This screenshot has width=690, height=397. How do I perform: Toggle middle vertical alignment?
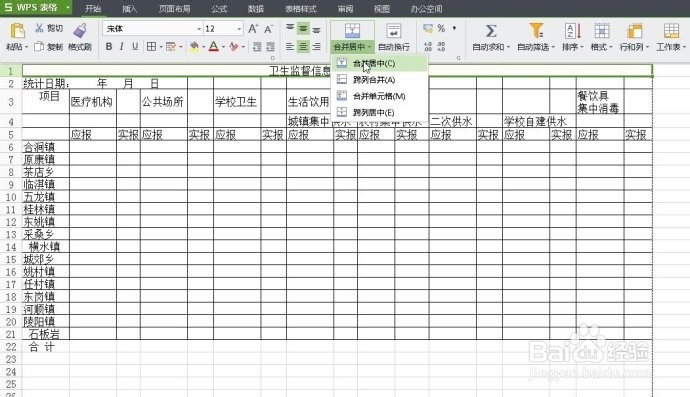pyautogui.click(x=303, y=28)
